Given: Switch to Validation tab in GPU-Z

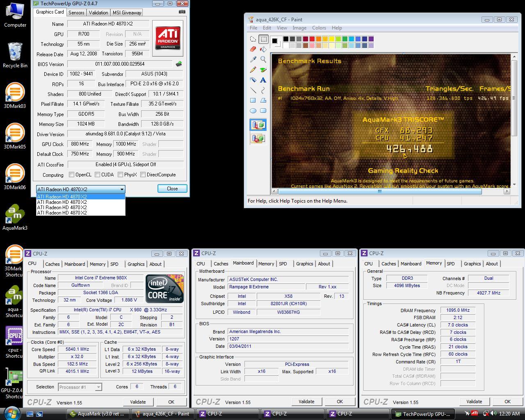Looking at the screenshot, I should 98,13.
